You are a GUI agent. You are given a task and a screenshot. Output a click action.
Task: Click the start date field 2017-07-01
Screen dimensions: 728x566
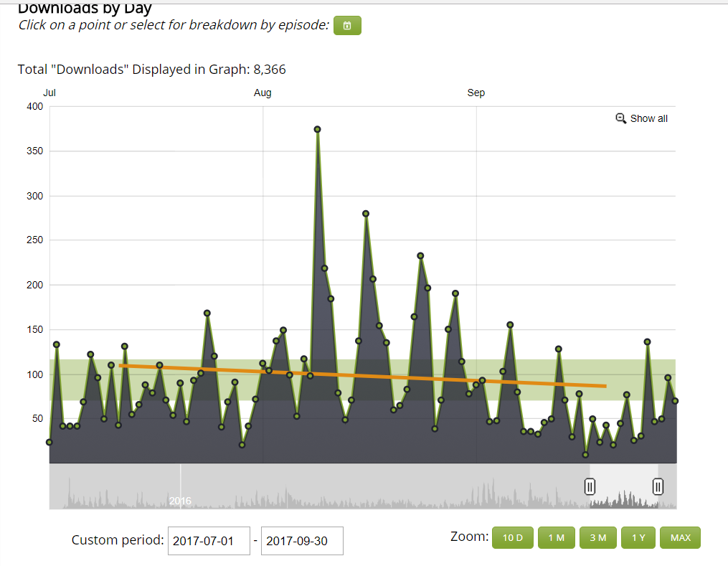[x=209, y=541]
